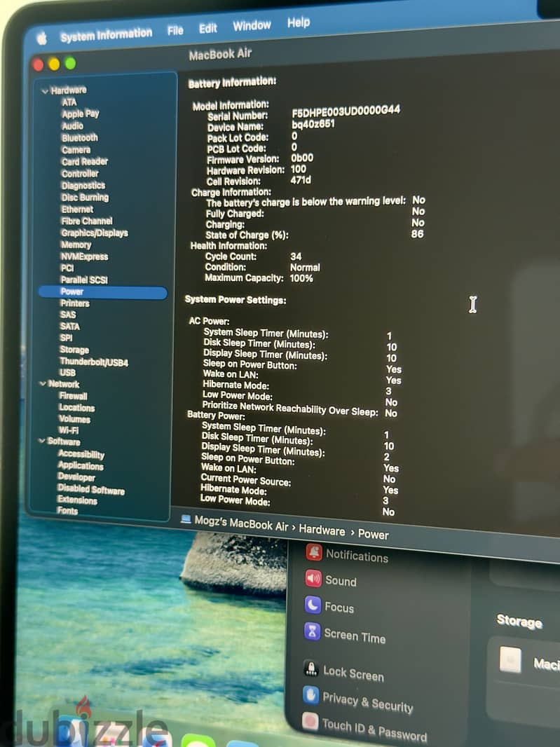Select Camera in the sidebar

tap(76, 149)
